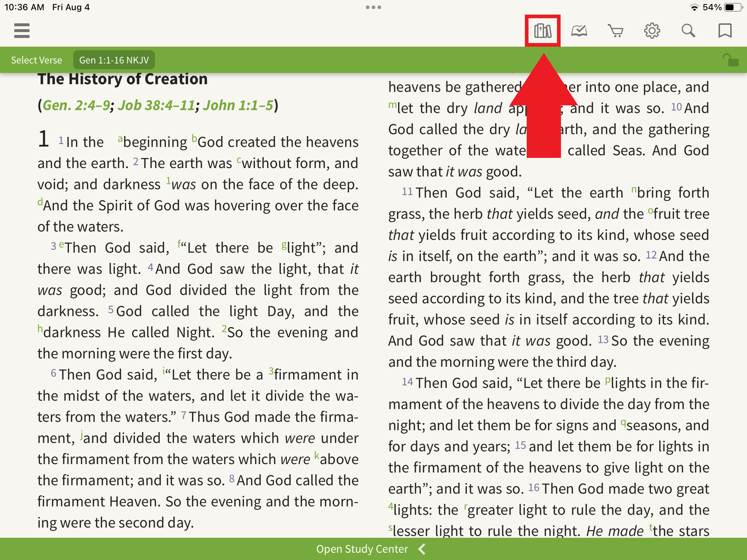Tap footnote 'd' before And the Spirit
Viewport: 747px width, 560px height.
tap(40, 202)
